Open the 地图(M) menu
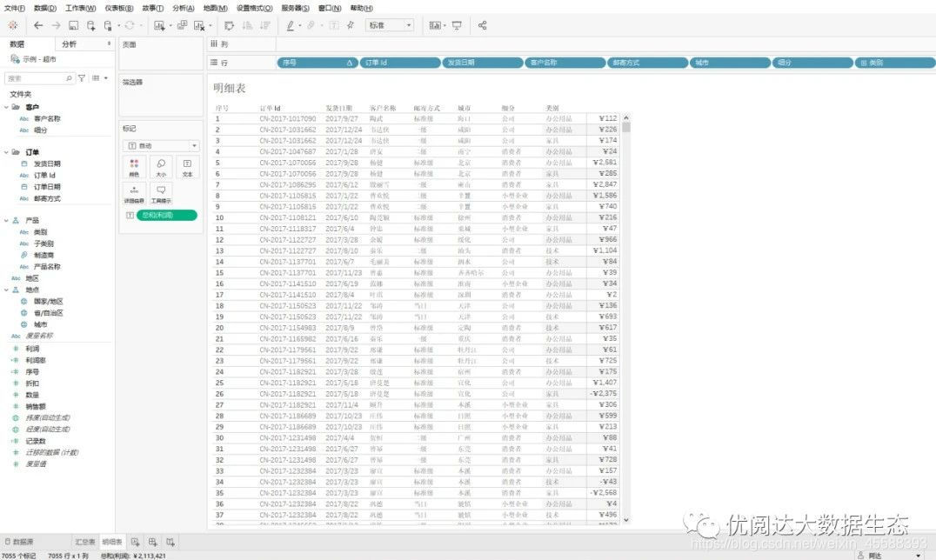 tap(216, 8)
